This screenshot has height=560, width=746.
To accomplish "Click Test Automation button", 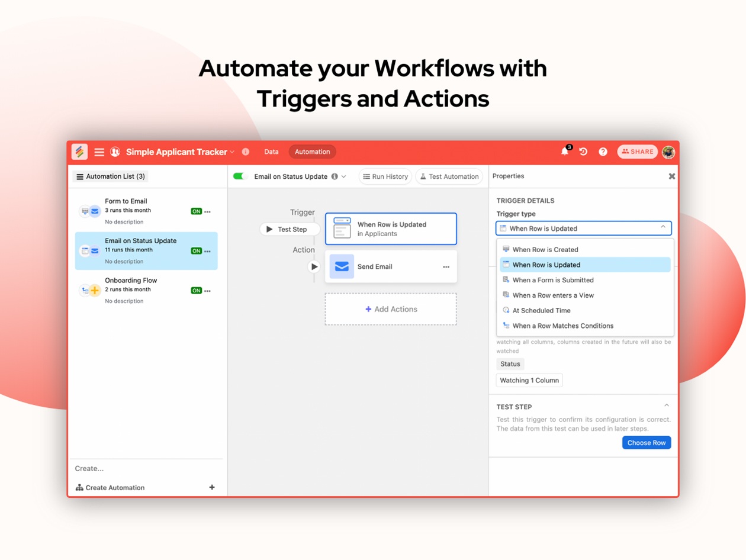I will pyautogui.click(x=449, y=176).
